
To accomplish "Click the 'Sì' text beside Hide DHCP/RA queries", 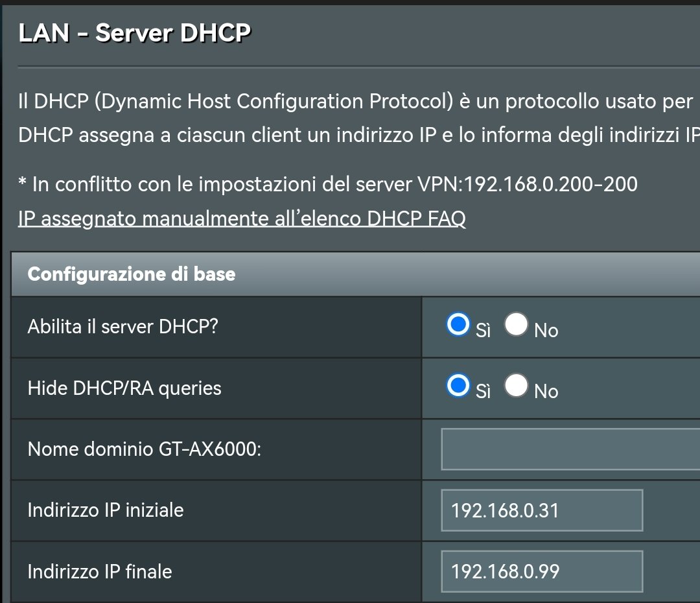I will click(x=484, y=392).
